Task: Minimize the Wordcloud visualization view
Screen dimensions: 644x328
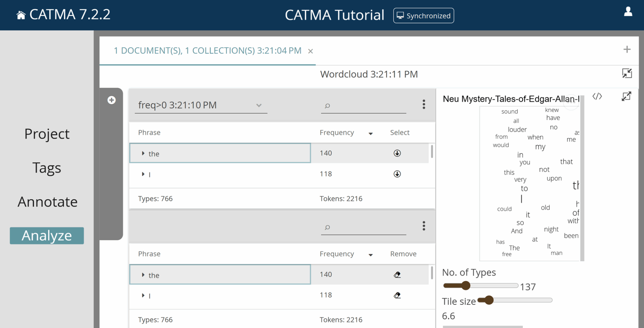Action: (x=627, y=73)
